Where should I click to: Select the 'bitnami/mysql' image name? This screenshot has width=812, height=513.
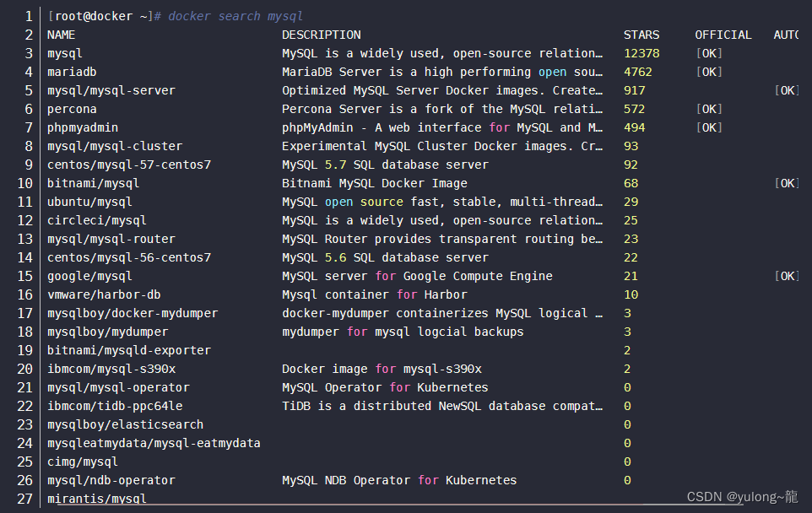(93, 183)
